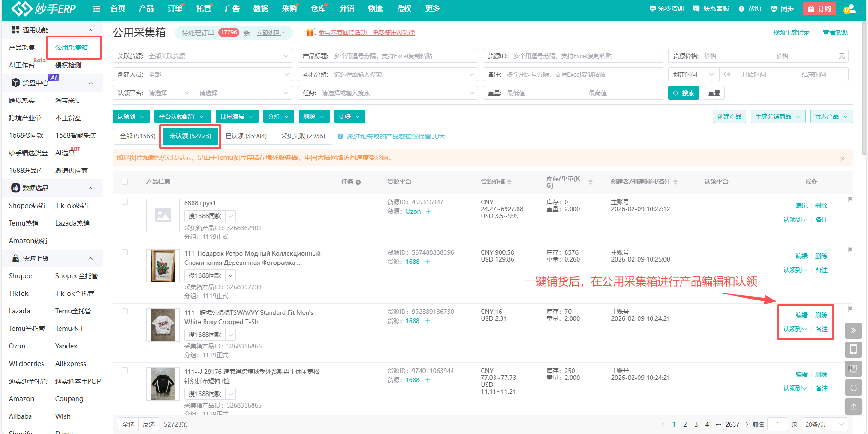Click the floating refresh icon button
This screenshot has width=868, height=434.
[853, 387]
